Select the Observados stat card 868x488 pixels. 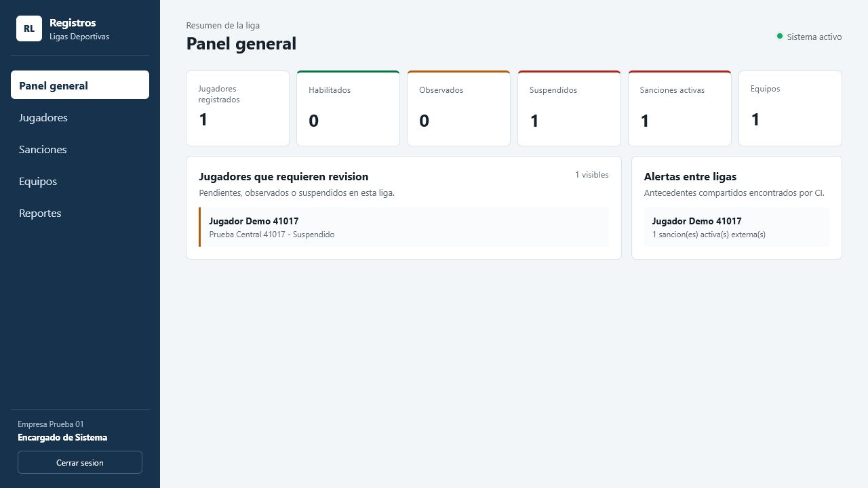click(458, 108)
